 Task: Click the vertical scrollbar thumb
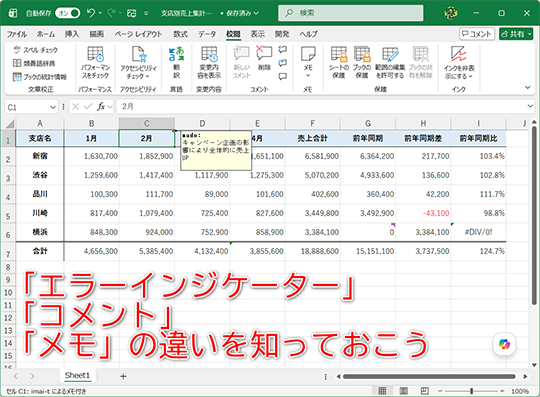pyautogui.click(x=534, y=215)
